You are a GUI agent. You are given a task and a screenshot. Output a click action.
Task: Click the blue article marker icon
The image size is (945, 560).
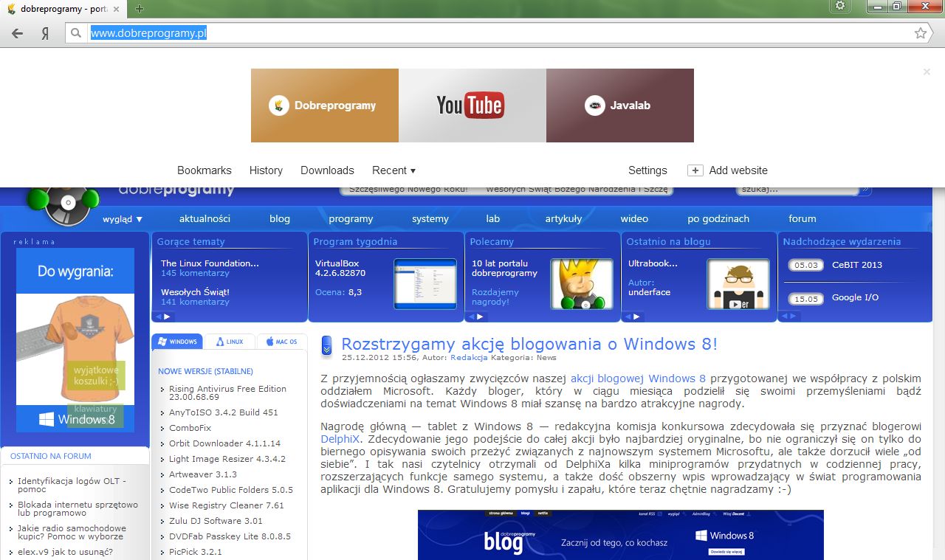pos(327,345)
